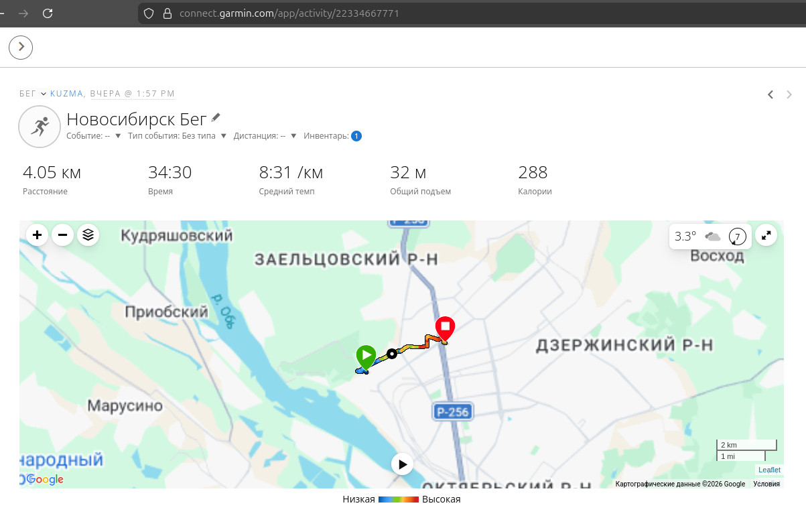Image resolution: width=806 pixels, height=532 pixels.
Task: Open the Условия terms link
Action: [766, 484]
